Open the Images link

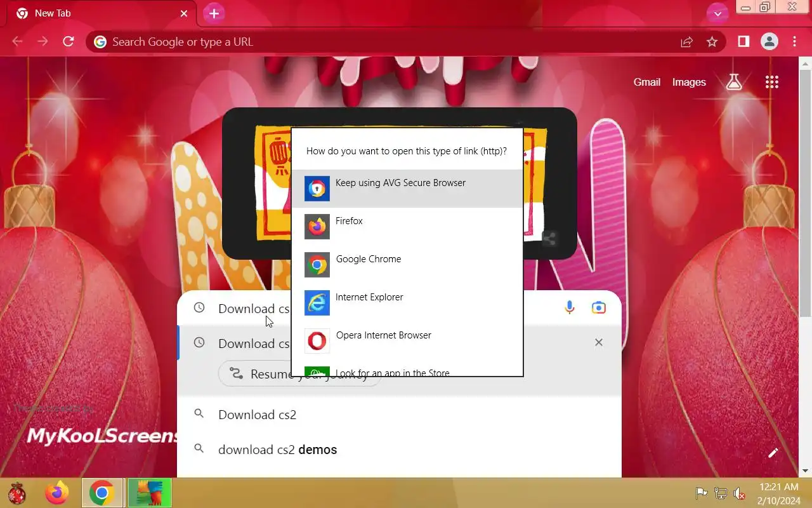pos(689,82)
